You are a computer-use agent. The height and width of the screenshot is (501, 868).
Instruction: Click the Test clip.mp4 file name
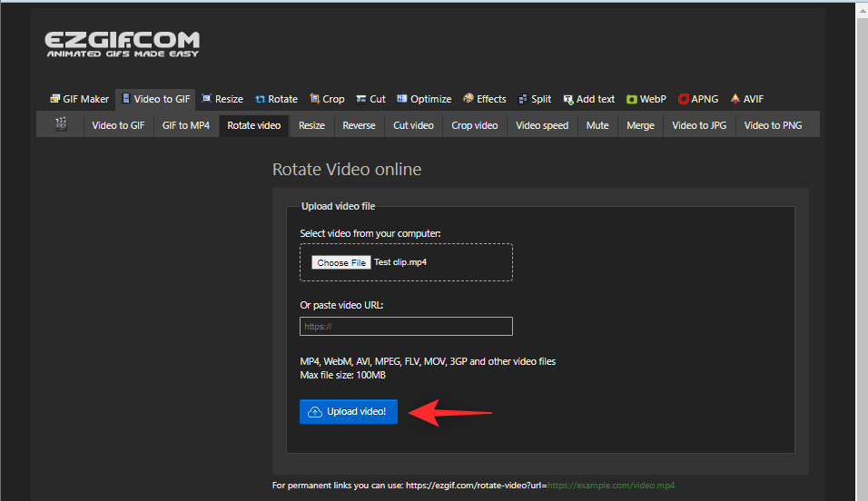pyautogui.click(x=400, y=262)
